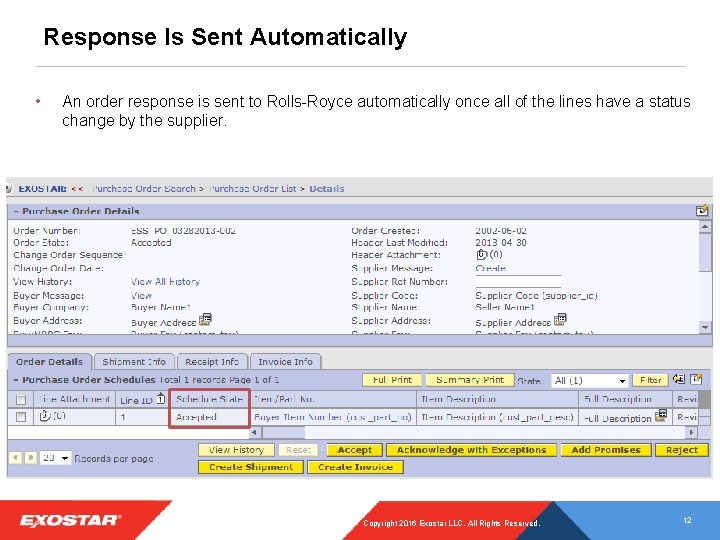The height and width of the screenshot is (540, 720).
Task: Click the View History button
Action: click(236, 450)
